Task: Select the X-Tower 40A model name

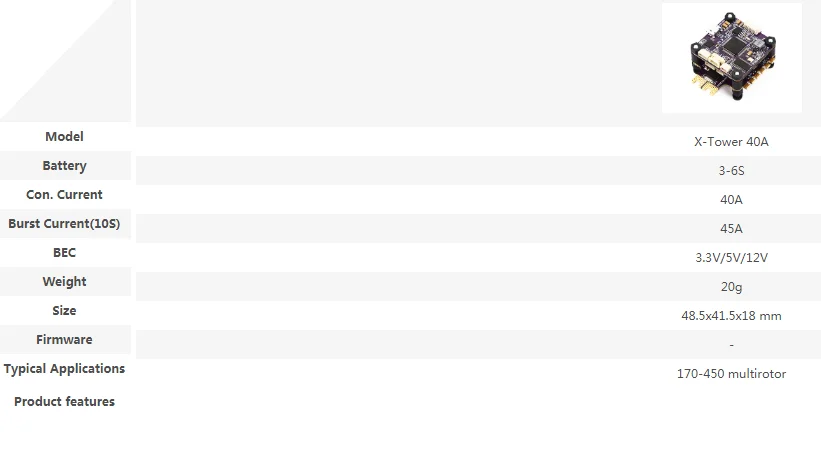Action: [731, 142]
